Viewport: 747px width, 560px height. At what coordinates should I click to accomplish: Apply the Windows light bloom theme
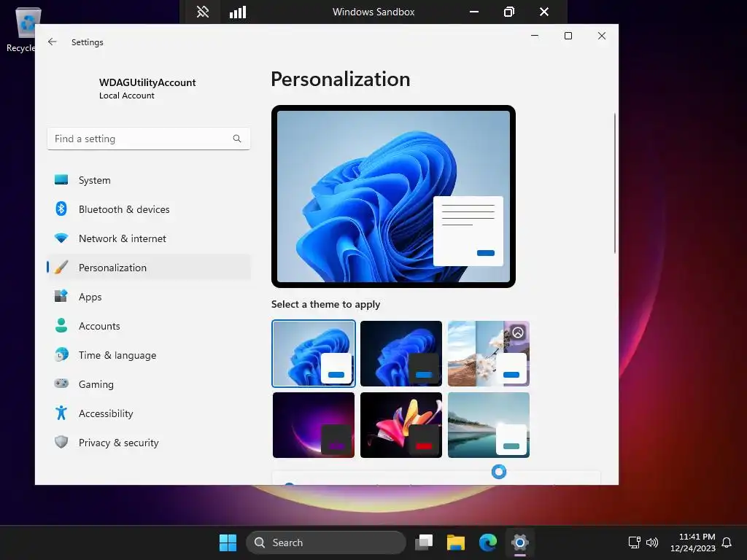[x=314, y=354]
